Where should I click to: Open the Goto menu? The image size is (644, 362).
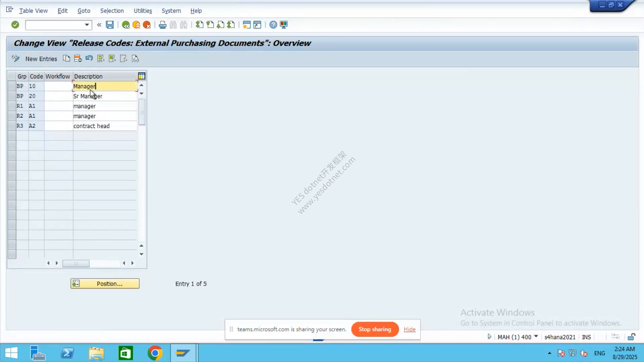84,11
